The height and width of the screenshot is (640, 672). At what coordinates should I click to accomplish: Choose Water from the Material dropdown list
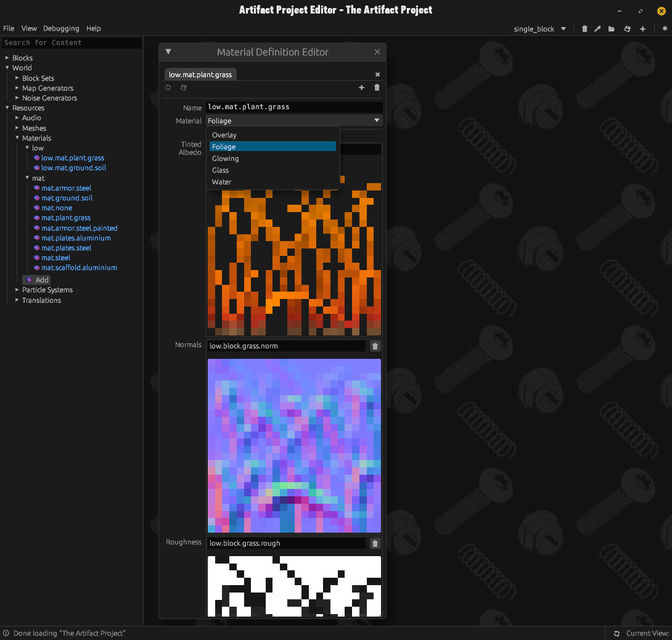[222, 182]
